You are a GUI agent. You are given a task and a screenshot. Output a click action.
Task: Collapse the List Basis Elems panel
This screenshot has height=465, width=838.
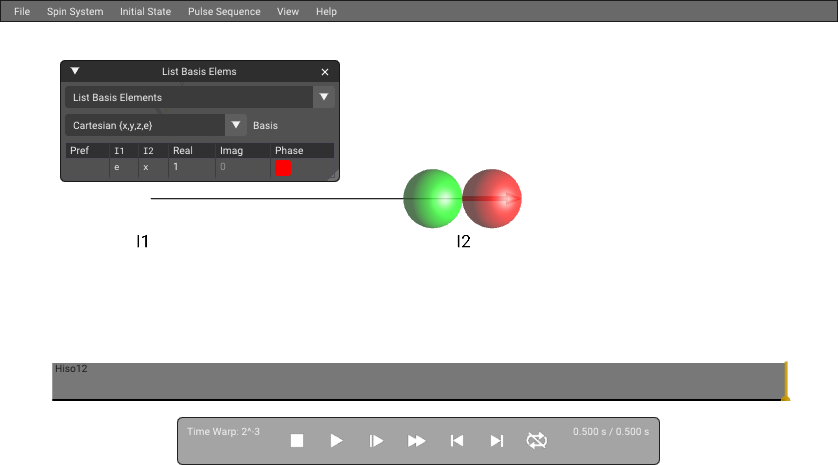click(75, 71)
